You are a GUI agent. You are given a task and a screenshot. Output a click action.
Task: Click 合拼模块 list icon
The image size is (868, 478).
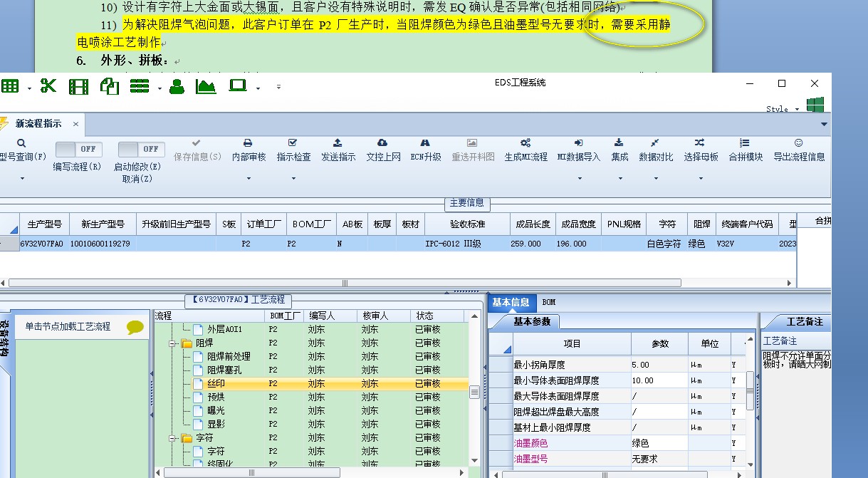(x=745, y=143)
